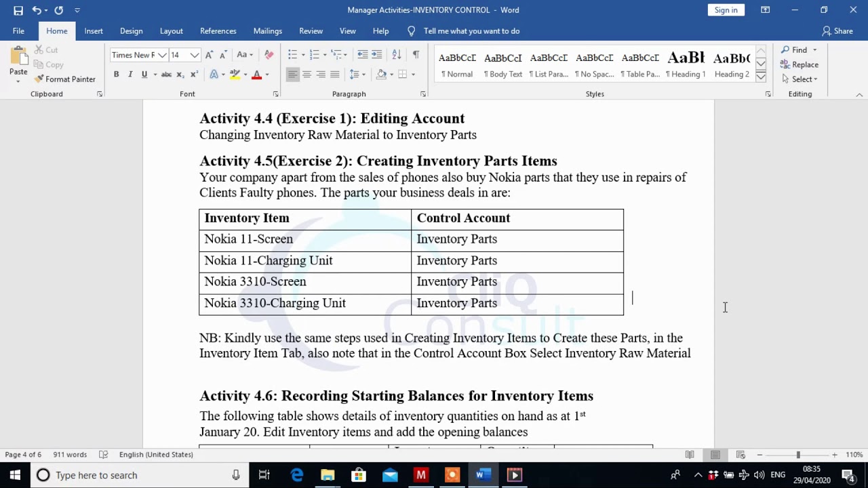Center-align the paragraph

307,75
